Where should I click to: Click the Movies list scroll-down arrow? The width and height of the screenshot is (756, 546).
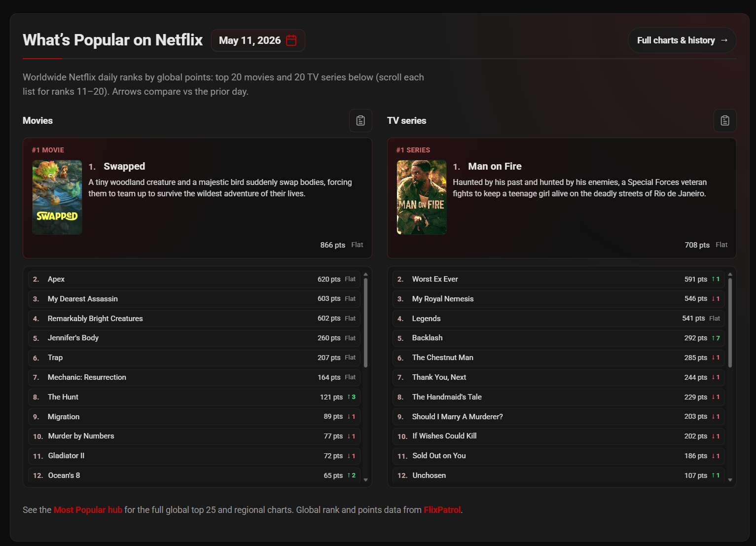point(365,480)
